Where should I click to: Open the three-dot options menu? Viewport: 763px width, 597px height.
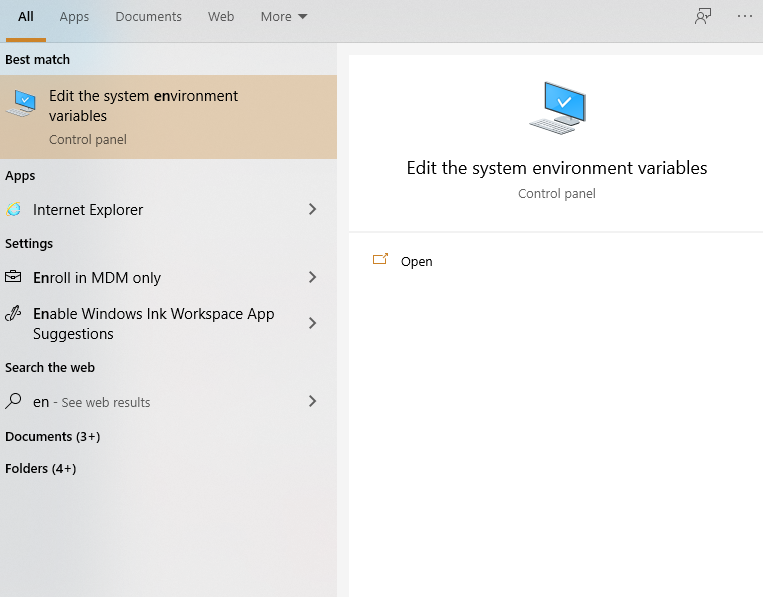[x=745, y=16]
